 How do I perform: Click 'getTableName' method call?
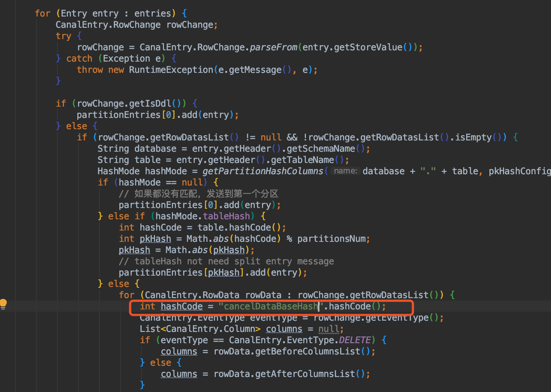click(303, 160)
